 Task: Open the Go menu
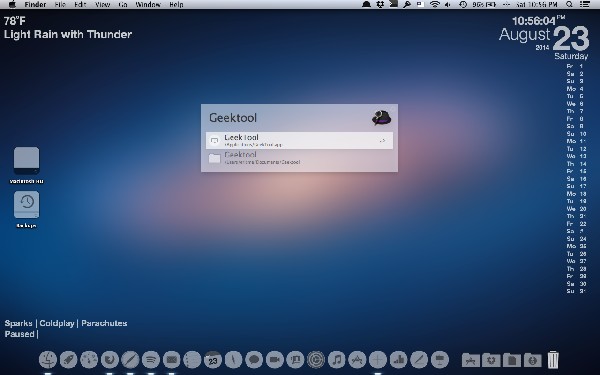click(x=123, y=5)
